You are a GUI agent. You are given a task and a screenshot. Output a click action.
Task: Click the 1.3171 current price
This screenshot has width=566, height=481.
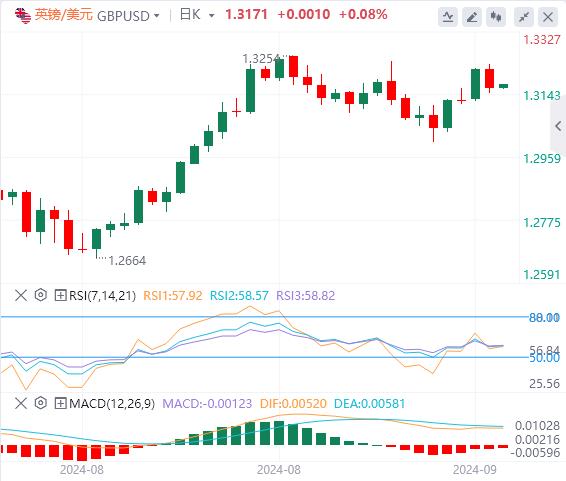pyautogui.click(x=247, y=14)
